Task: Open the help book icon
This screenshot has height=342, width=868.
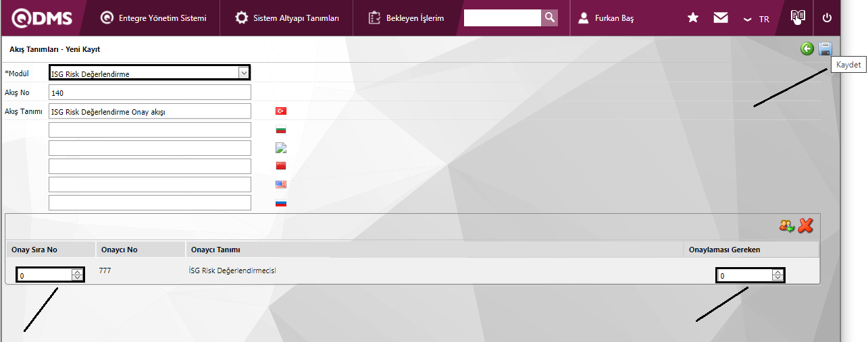Action: pos(798,18)
